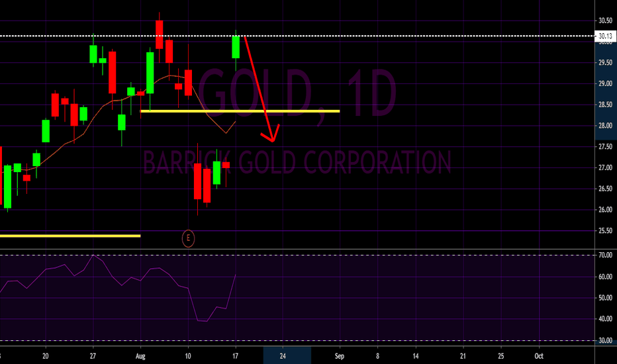Click the latest green candle at 30.13
Viewport: 617px width, 364px height.
pos(236,47)
